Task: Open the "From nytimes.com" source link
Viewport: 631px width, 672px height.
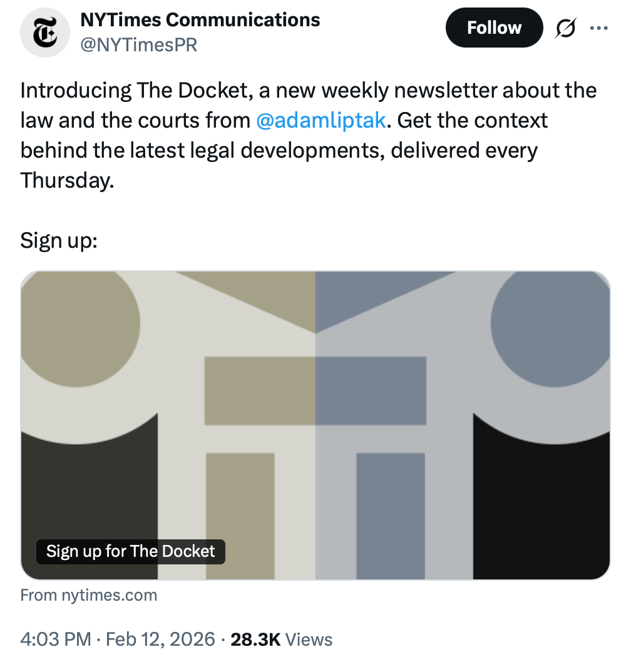Action: pyautogui.click(x=89, y=595)
